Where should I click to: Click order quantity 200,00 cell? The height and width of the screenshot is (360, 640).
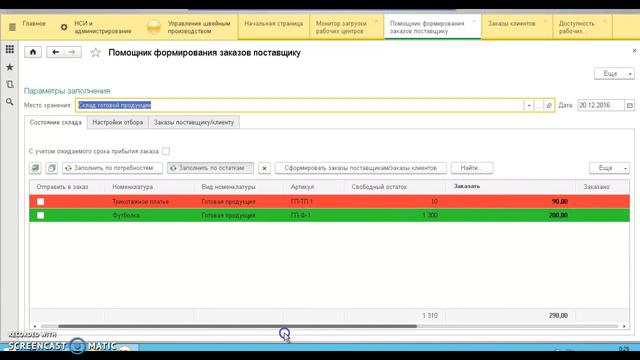(511, 216)
